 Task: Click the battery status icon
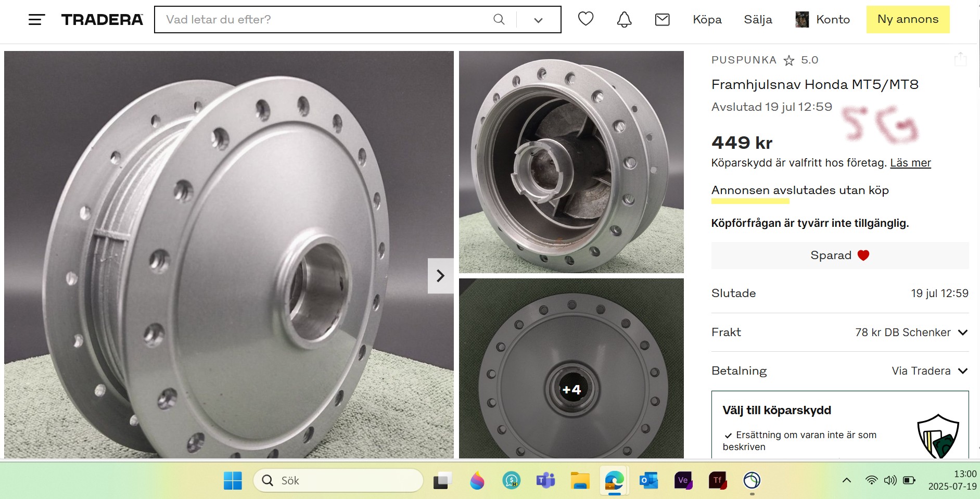[909, 480]
